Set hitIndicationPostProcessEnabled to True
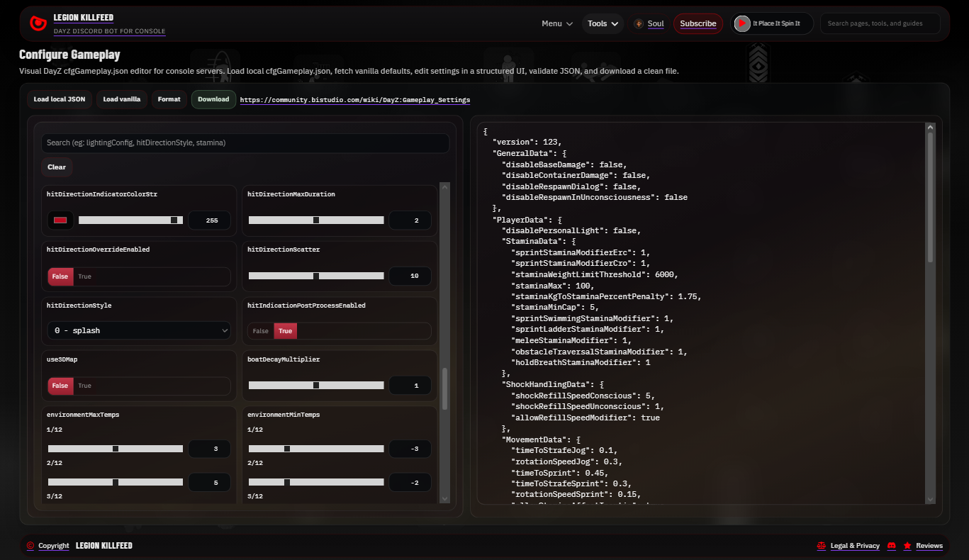This screenshot has width=969, height=560. pyautogui.click(x=285, y=331)
